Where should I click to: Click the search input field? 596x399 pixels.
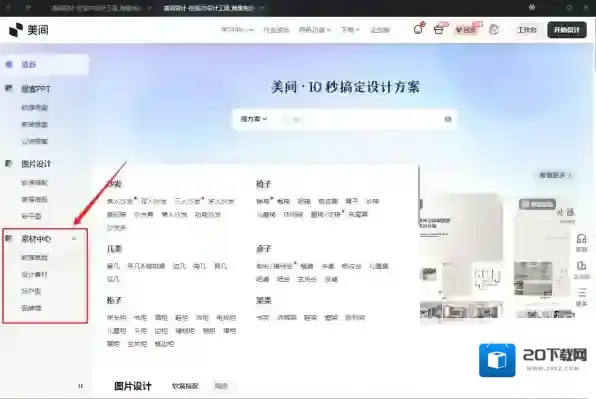pyautogui.click(x=361, y=119)
